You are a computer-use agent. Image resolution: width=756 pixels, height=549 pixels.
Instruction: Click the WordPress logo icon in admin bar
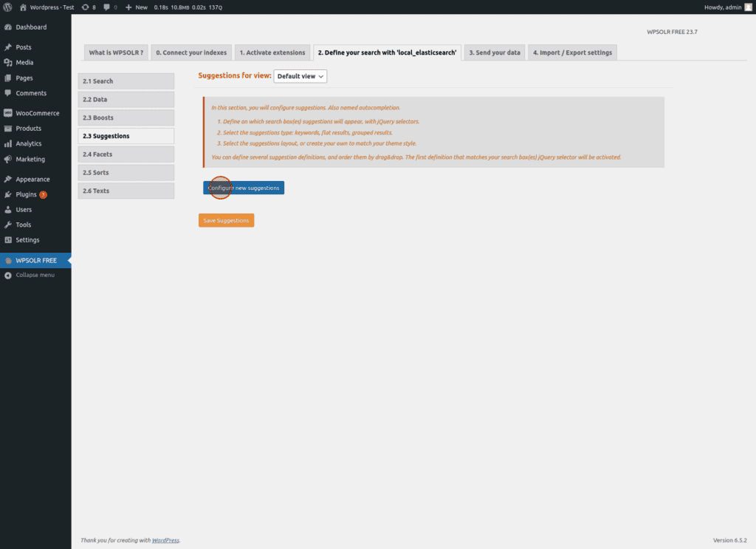click(x=7, y=7)
